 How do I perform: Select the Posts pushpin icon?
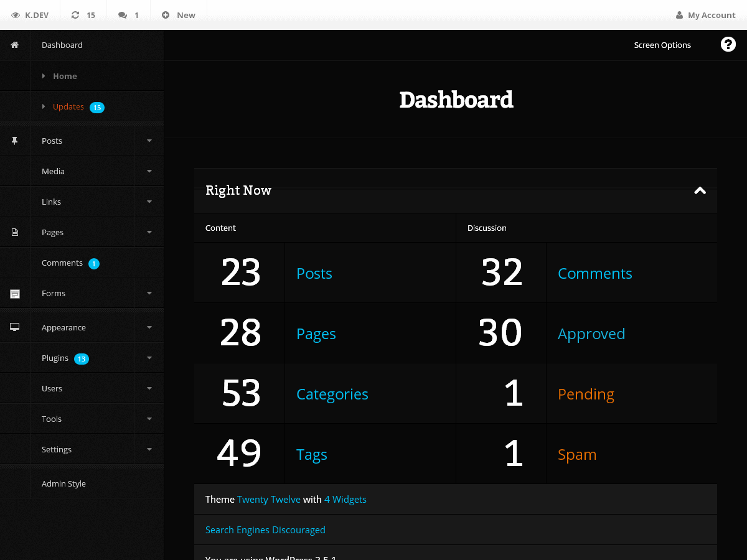point(14,141)
